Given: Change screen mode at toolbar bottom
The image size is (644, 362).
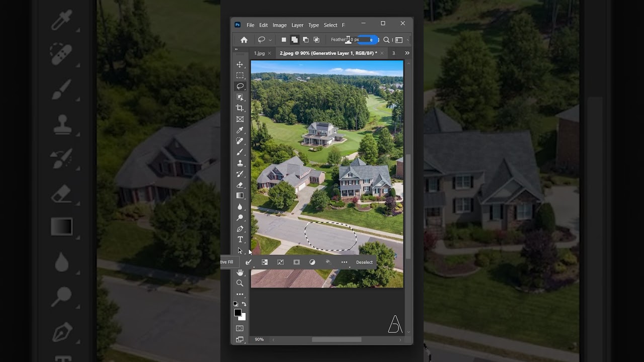Looking at the screenshot, I should [240, 339].
